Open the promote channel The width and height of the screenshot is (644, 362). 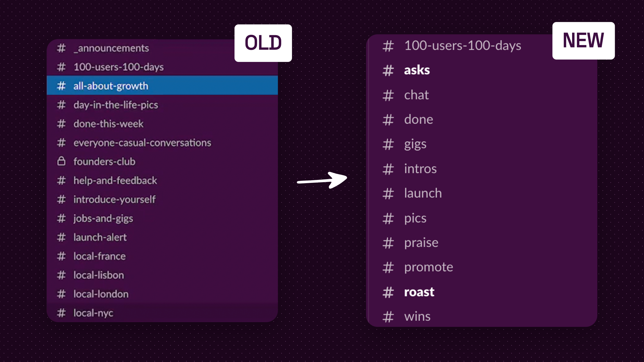429,267
